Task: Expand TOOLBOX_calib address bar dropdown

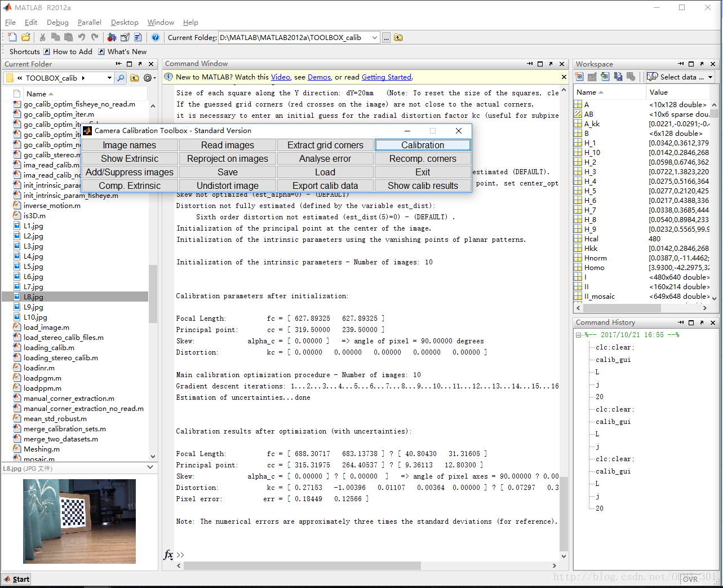Action: click(109, 78)
